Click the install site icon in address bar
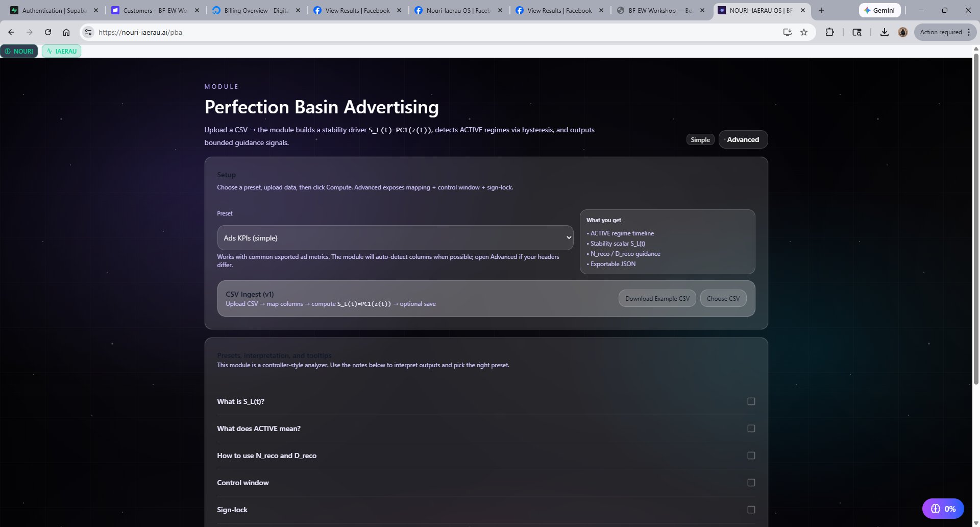Screen dimensions: 980x527 (787, 32)
